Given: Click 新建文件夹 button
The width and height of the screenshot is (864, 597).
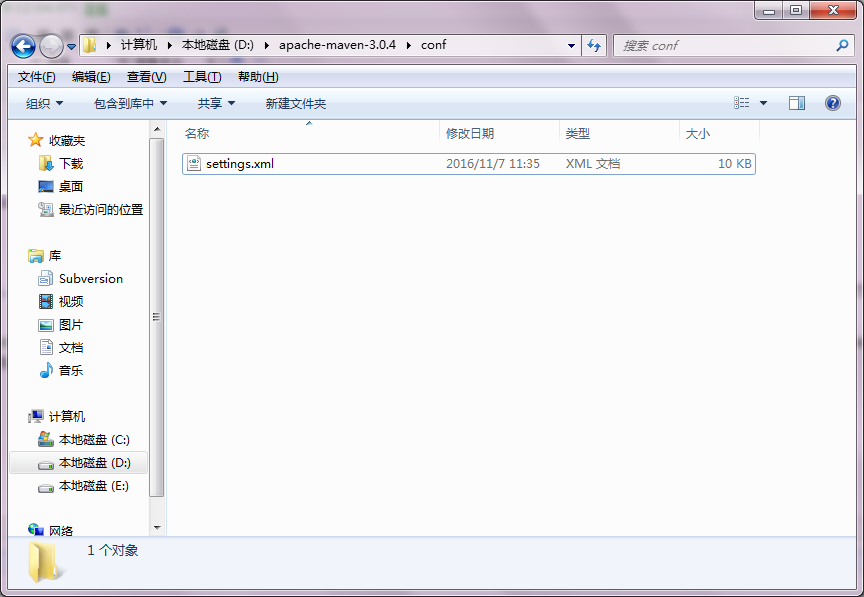Looking at the screenshot, I should [296, 103].
